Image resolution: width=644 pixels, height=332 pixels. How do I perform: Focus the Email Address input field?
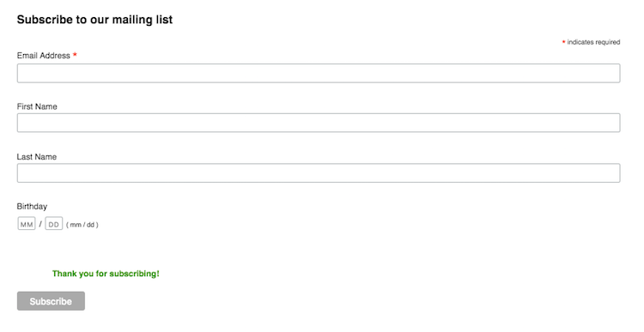tap(319, 73)
